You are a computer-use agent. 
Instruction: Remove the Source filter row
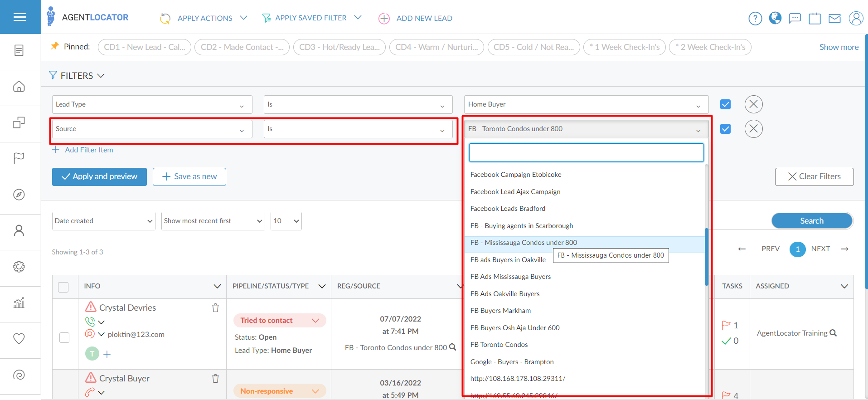click(754, 129)
